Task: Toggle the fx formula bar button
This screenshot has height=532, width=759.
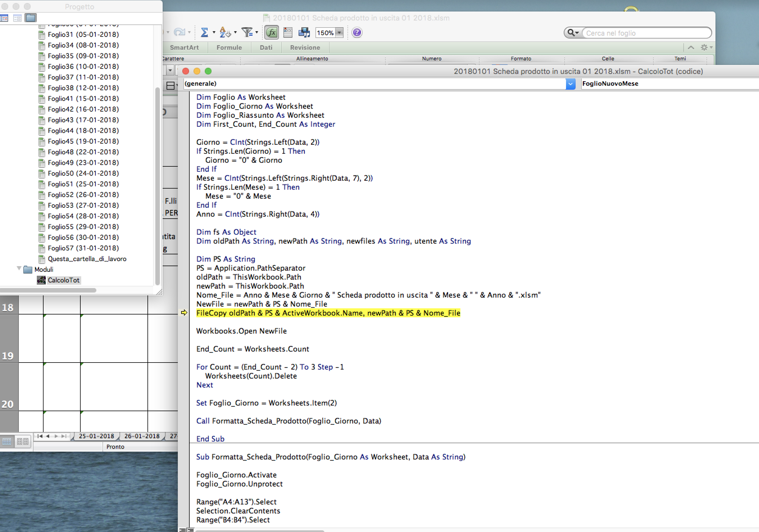Action: (x=271, y=32)
